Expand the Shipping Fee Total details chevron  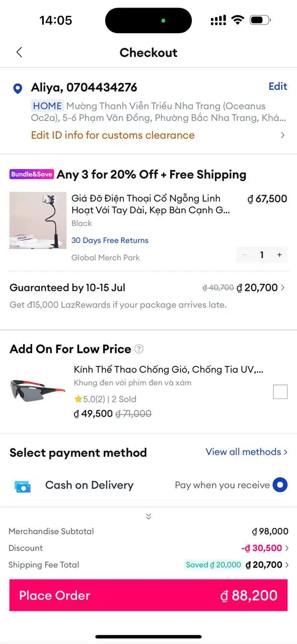click(287, 565)
